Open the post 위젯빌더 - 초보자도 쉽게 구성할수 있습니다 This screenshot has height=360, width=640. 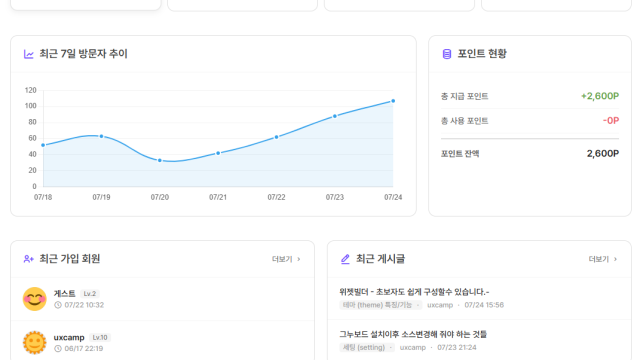point(414,292)
